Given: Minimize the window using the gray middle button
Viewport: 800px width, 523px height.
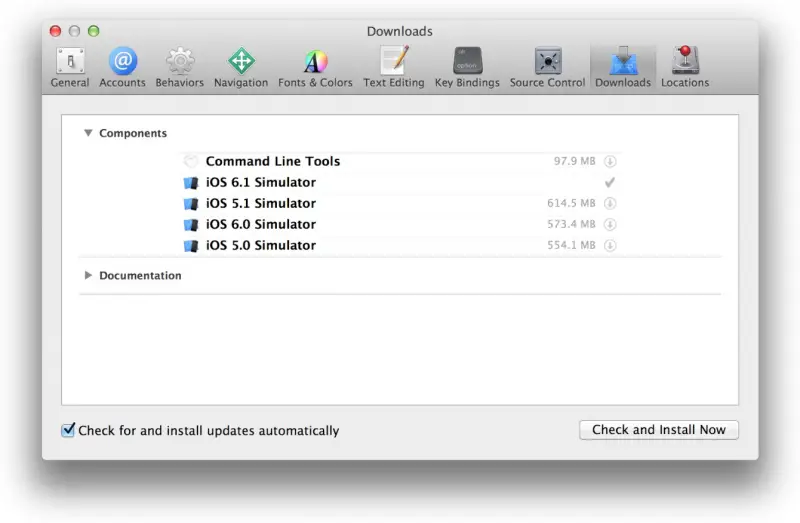Looking at the screenshot, I should [x=74, y=31].
